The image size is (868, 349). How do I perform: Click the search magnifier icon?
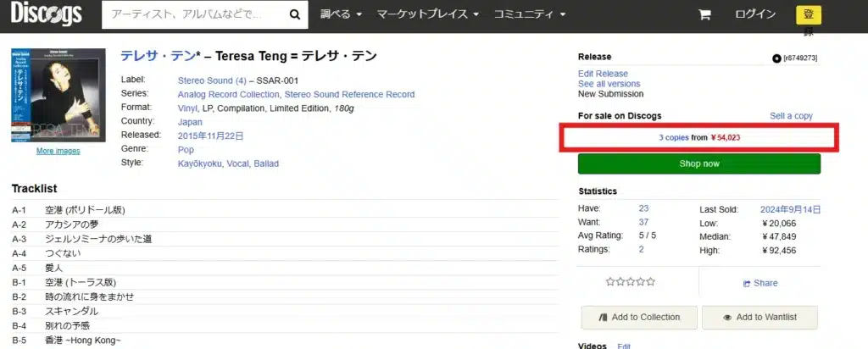click(x=293, y=14)
